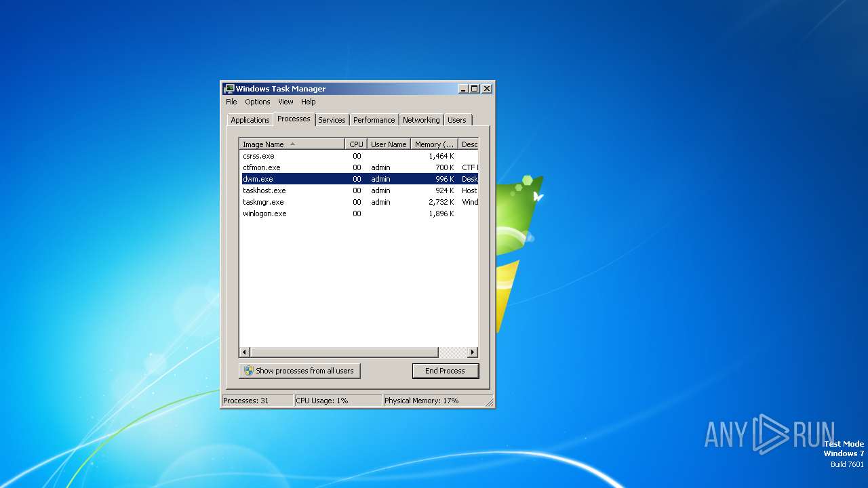
Task: Open the View menu
Action: click(285, 102)
